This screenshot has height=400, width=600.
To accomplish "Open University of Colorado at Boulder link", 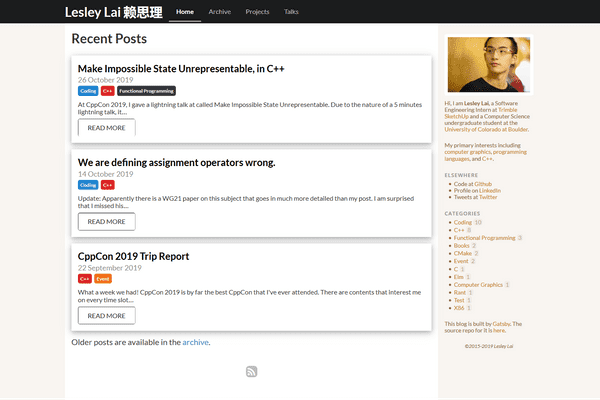I will coord(486,129).
